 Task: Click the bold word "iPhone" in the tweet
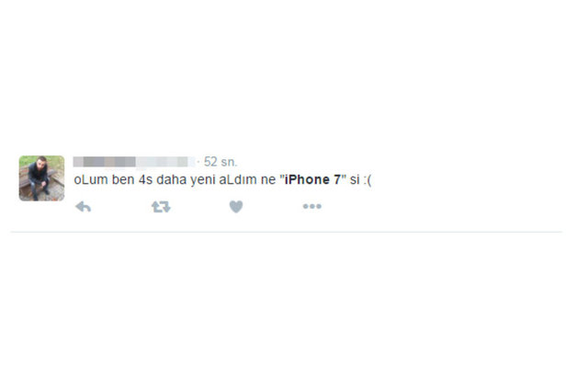307,179
